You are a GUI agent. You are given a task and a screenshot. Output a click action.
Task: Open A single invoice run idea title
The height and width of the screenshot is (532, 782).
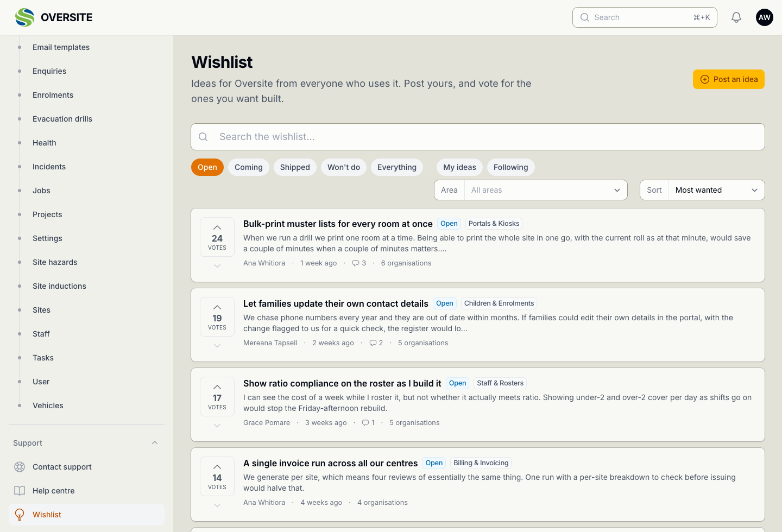(330, 463)
